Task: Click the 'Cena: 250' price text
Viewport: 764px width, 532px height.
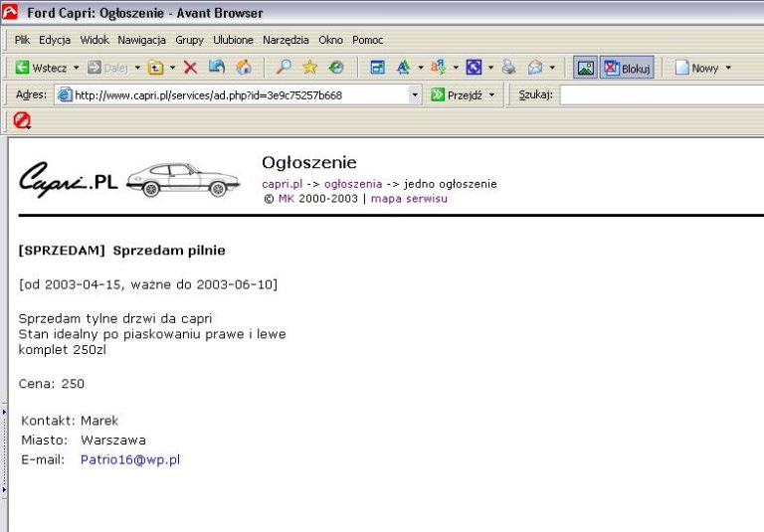Action: (52, 384)
